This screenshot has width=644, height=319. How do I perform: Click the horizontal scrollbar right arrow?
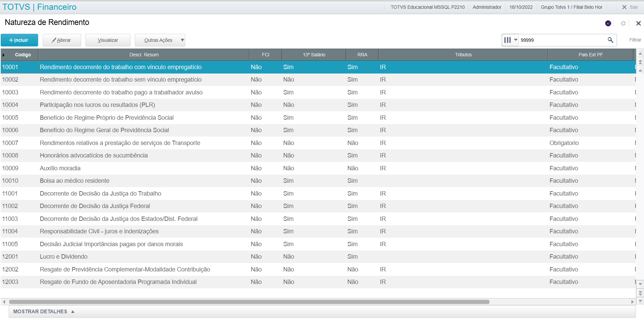(x=633, y=302)
